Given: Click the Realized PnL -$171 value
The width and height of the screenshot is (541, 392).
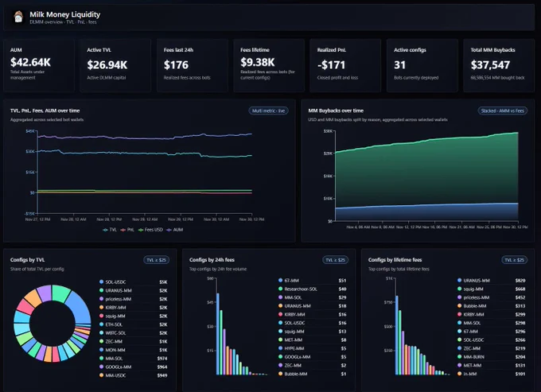Looking at the screenshot, I should [x=331, y=65].
